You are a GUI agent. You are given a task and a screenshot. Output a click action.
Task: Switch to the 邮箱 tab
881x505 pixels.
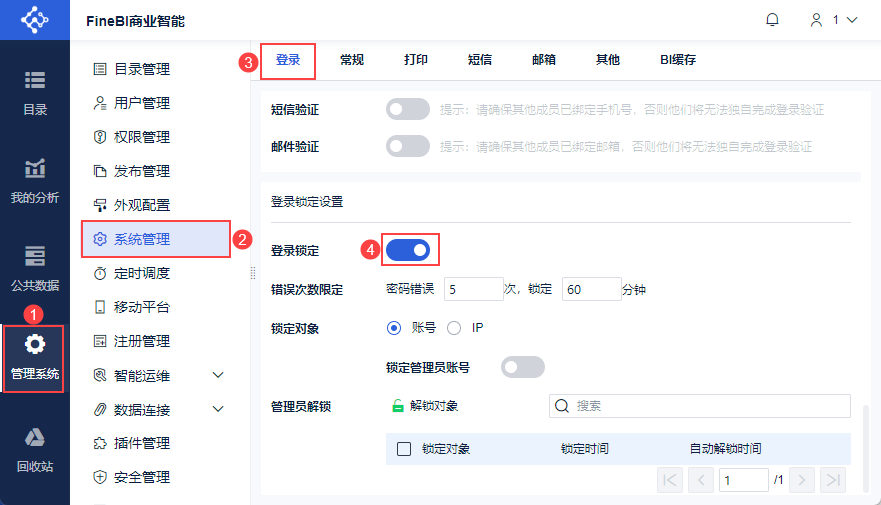coord(544,60)
